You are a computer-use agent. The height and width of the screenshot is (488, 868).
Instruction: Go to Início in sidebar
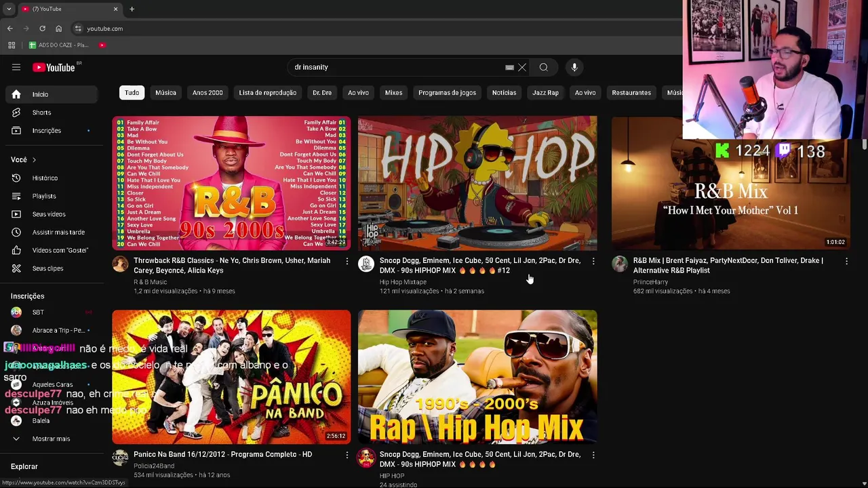click(51, 94)
